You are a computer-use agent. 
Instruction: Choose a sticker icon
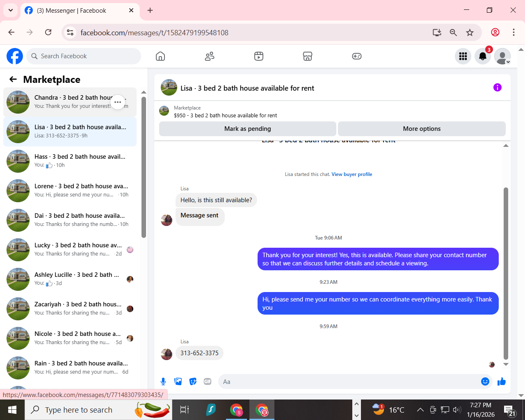(193, 381)
